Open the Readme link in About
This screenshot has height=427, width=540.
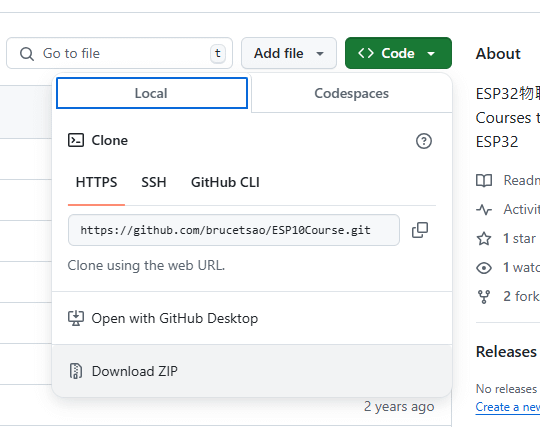click(508, 180)
